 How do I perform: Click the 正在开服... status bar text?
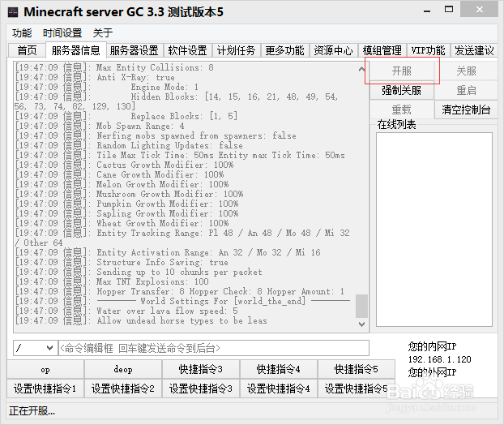[32, 411]
